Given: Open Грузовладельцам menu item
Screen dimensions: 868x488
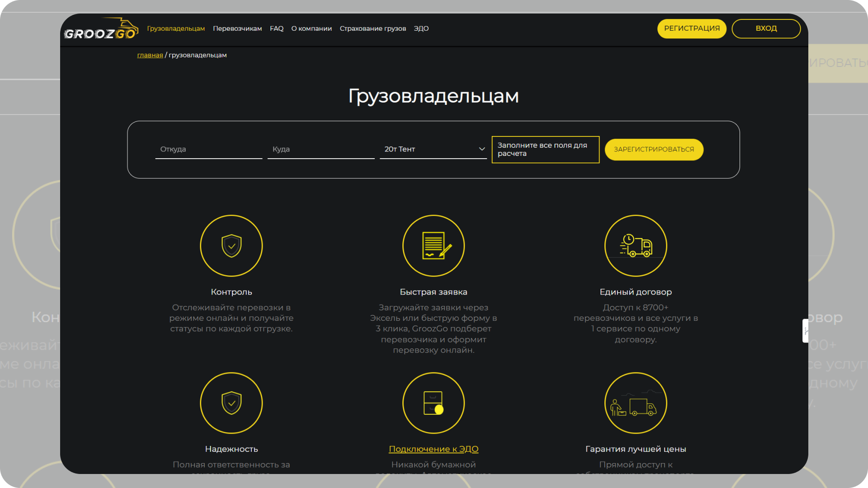Looking at the screenshot, I should click(176, 28).
